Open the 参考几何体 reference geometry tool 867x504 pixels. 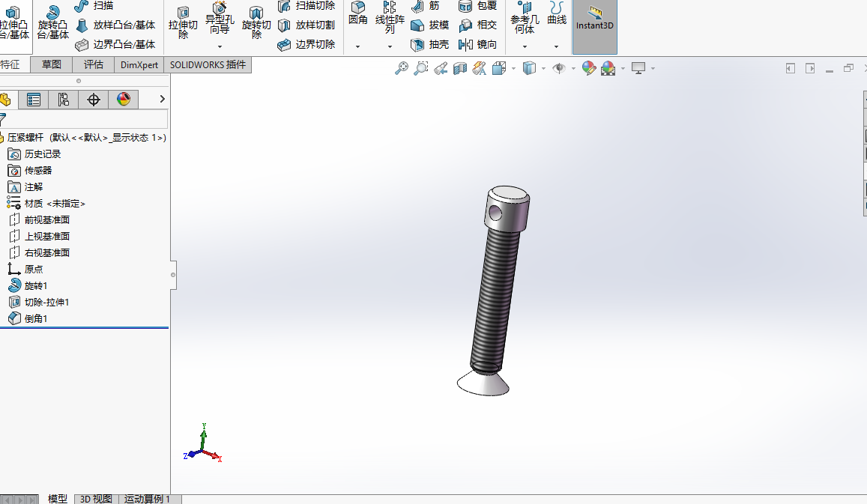pos(525,18)
